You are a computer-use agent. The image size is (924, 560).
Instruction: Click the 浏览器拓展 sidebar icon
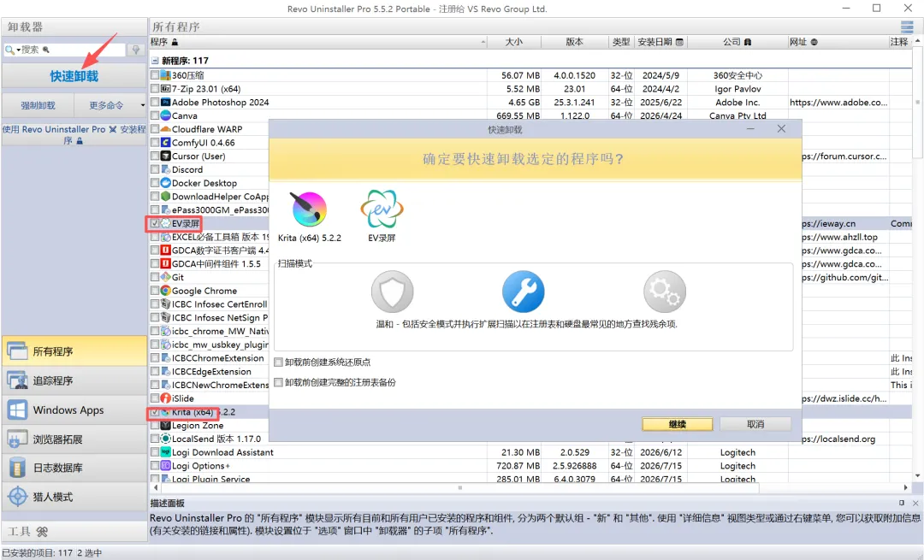[17, 439]
